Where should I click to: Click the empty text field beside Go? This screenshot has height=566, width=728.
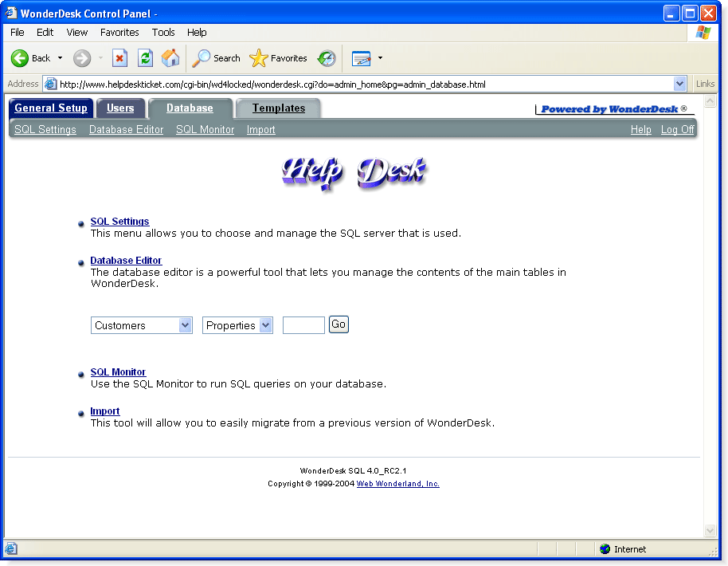tap(303, 324)
